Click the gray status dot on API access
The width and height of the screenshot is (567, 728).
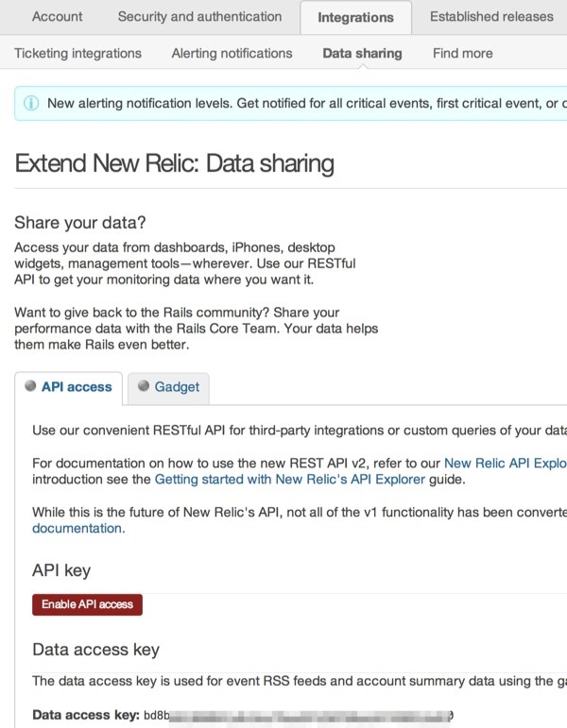[x=30, y=386]
